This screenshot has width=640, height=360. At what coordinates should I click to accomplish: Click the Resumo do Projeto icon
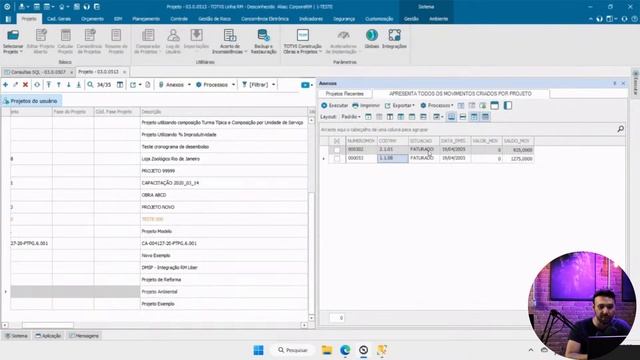[x=116, y=41]
